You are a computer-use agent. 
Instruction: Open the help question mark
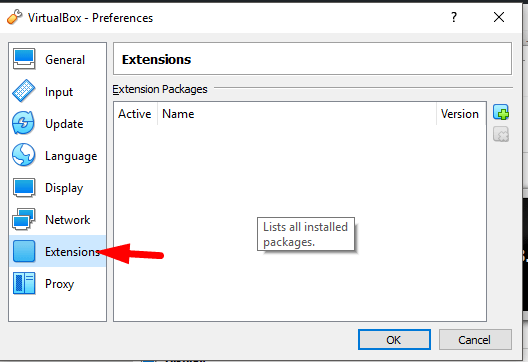click(454, 17)
